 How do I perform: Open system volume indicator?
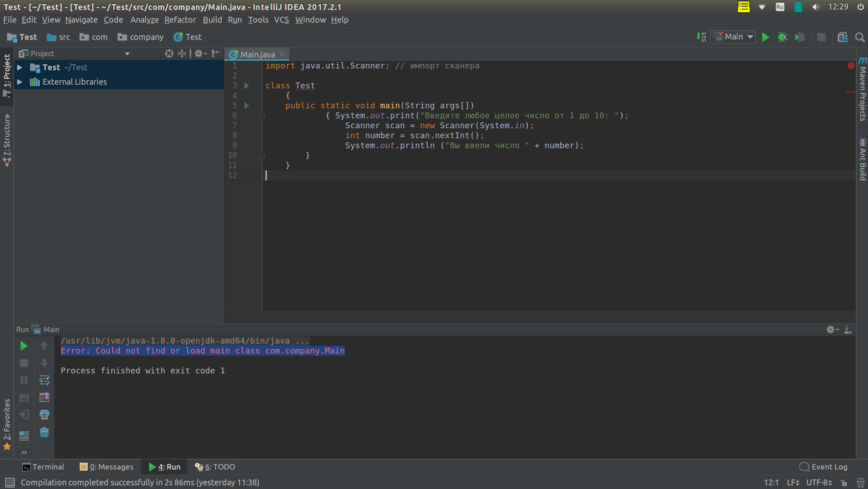[x=816, y=7]
